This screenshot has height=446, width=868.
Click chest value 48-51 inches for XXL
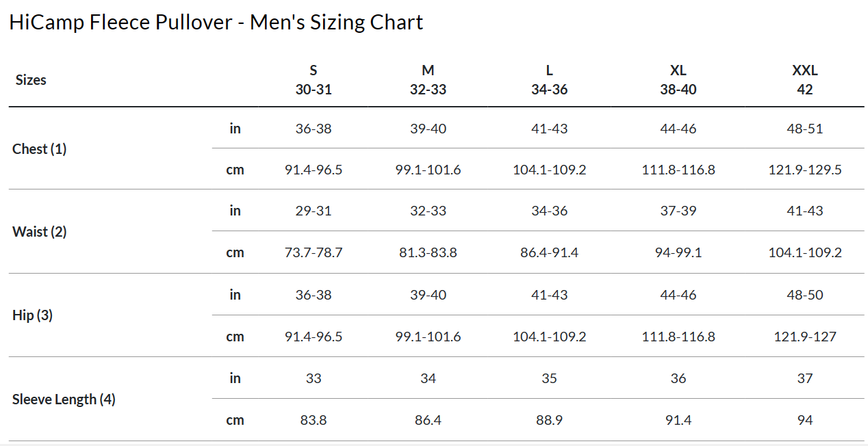(804, 129)
